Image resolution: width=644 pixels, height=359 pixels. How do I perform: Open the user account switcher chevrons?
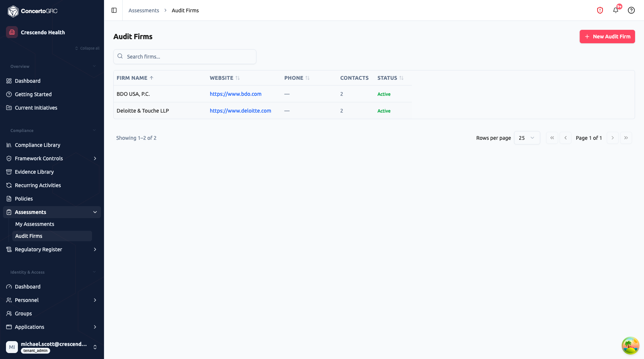[95, 347]
